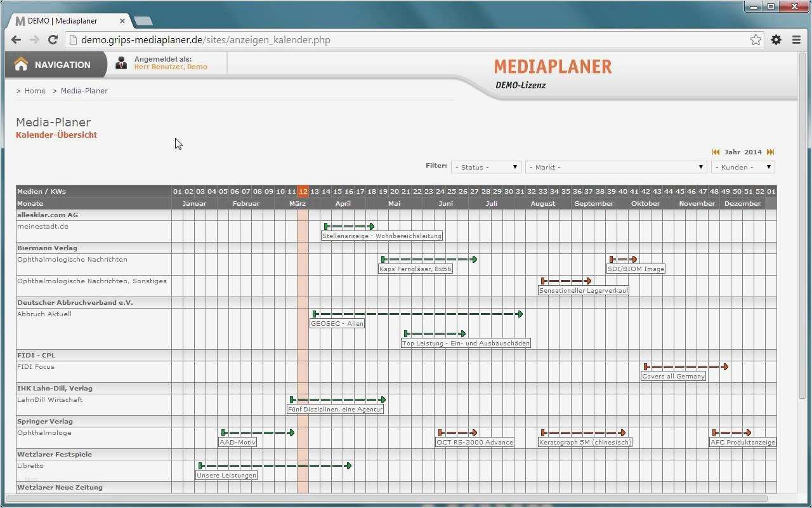This screenshot has width=812, height=508.
Task: Open the NAVIGATION menu
Action: 56,64
